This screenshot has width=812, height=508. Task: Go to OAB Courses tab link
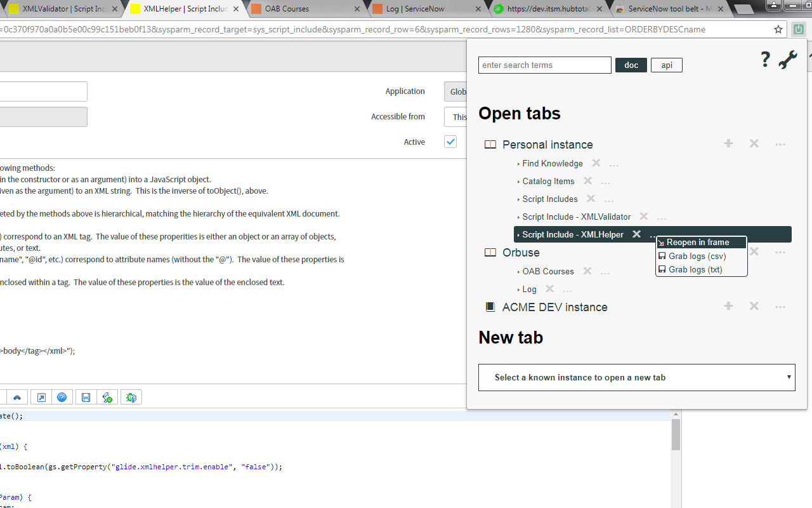tap(548, 271)
